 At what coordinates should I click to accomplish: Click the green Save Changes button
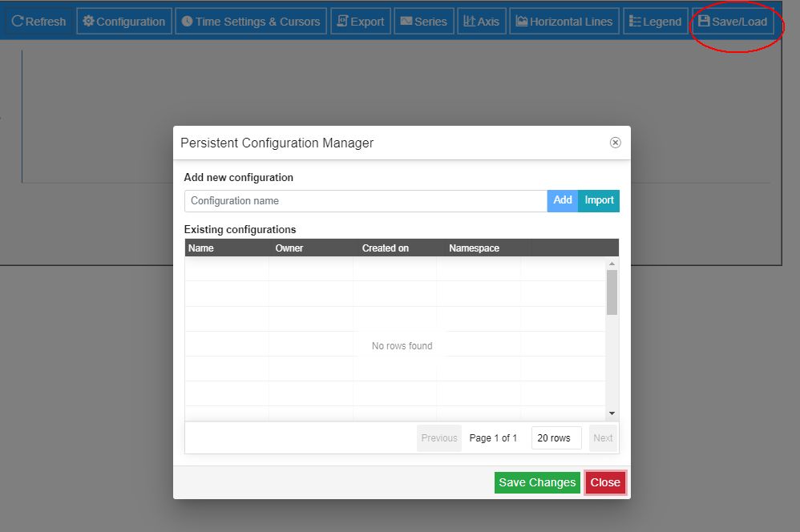tap(536, 482)
